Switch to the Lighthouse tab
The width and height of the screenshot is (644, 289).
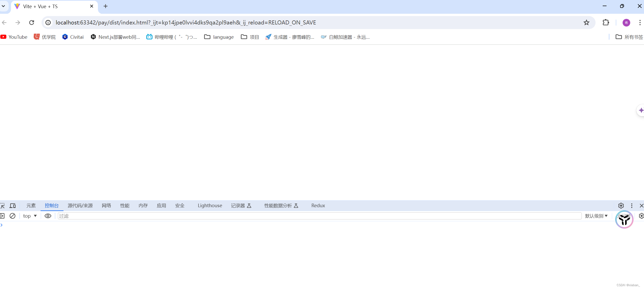pos(210,206)
